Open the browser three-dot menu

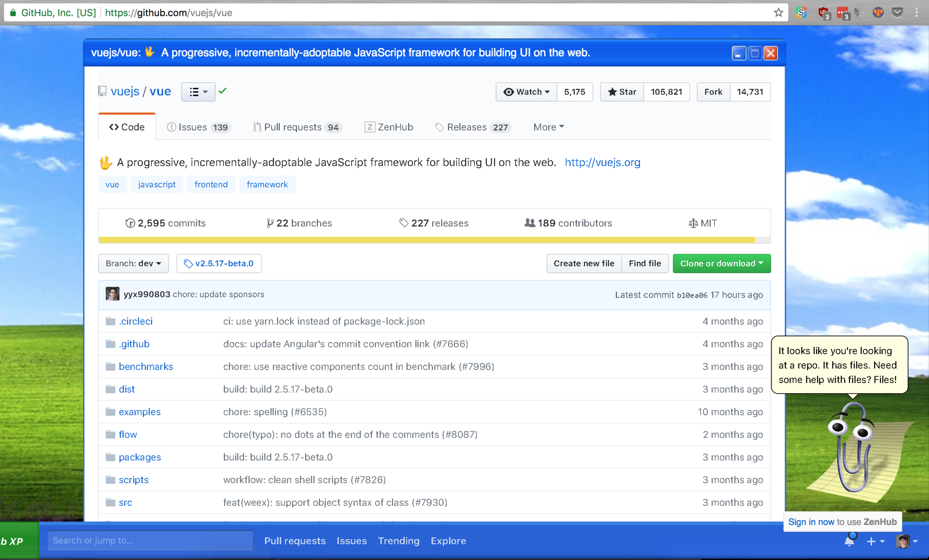click(917, 12)
